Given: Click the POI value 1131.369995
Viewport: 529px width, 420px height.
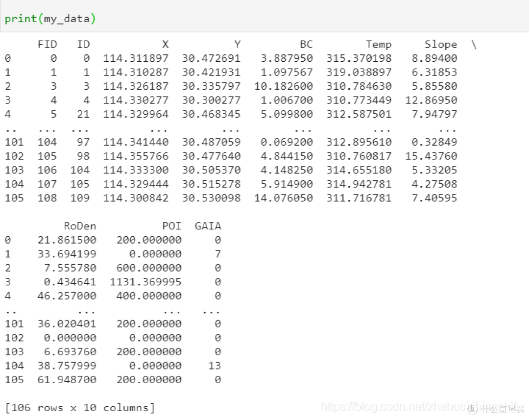Looking at the screenshot, I should click(x=145, y=282).
